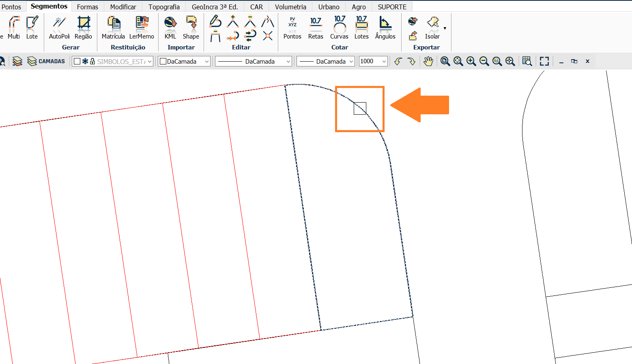Click the KML import icon
The image size is (632, 364).
[x=170, y=28]
